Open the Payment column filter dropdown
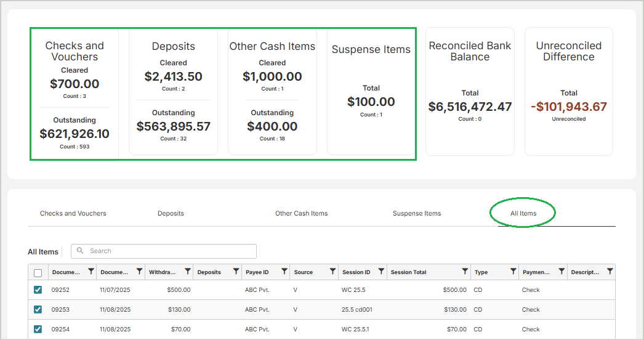644x340 pixels. [561, 272]
